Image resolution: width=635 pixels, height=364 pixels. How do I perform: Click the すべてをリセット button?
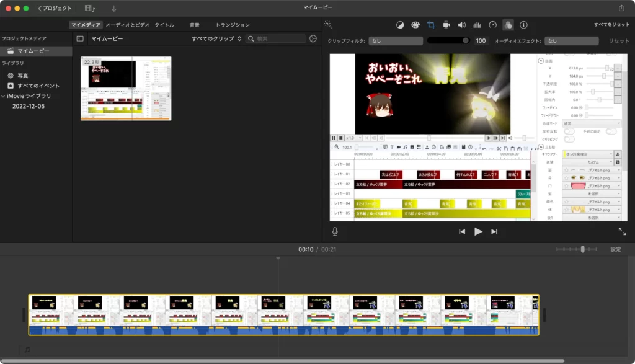point(611,25)
